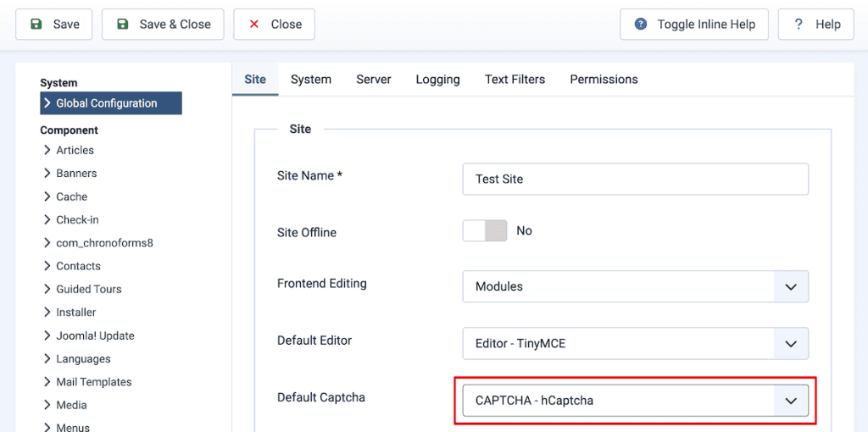Open the Help button

point(816,25)
